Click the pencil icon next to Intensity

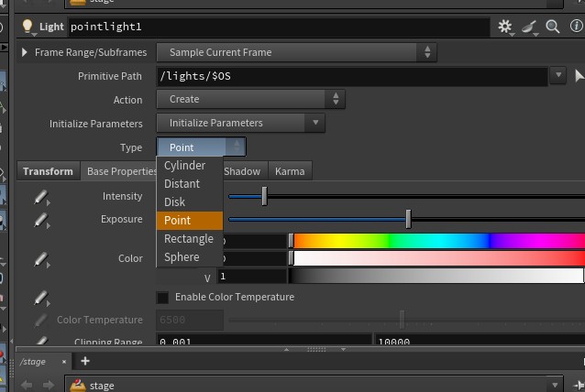[x=41, y=197]
